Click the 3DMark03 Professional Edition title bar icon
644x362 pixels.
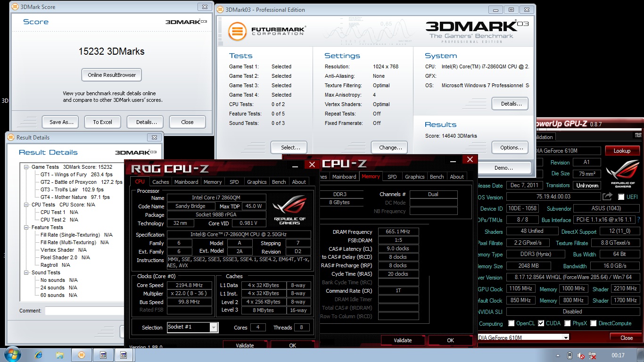point(220,9)
